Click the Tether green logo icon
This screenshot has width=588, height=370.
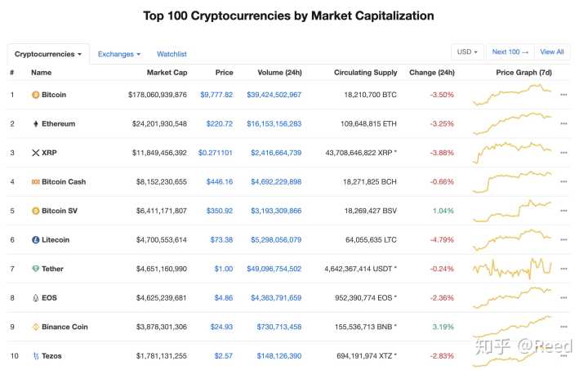pyautogui.click(x=36, y=269)
